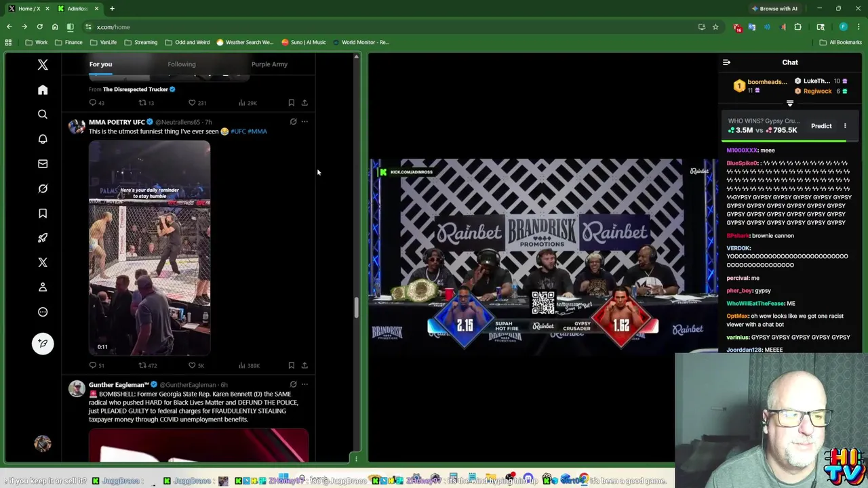Open the X logo home icon in the sidebar
The height and width of the screenshot is (488, 868).
tap(43, 65)
